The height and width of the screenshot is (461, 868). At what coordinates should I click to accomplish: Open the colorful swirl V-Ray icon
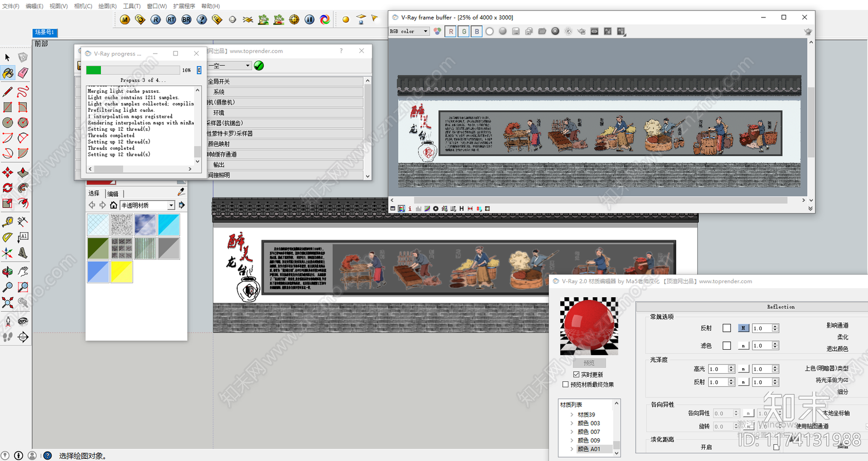coord(324,20)
